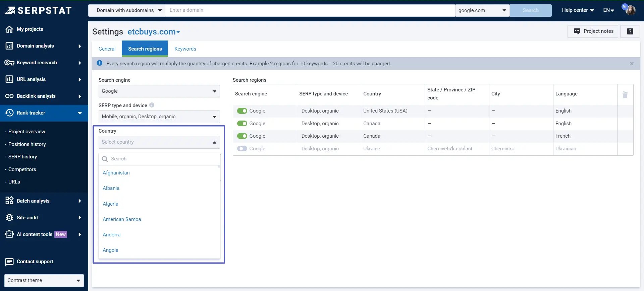This screenshot has height=291, width=644.
Task: Open My projects home icon
Action: (x=9, y=29)
